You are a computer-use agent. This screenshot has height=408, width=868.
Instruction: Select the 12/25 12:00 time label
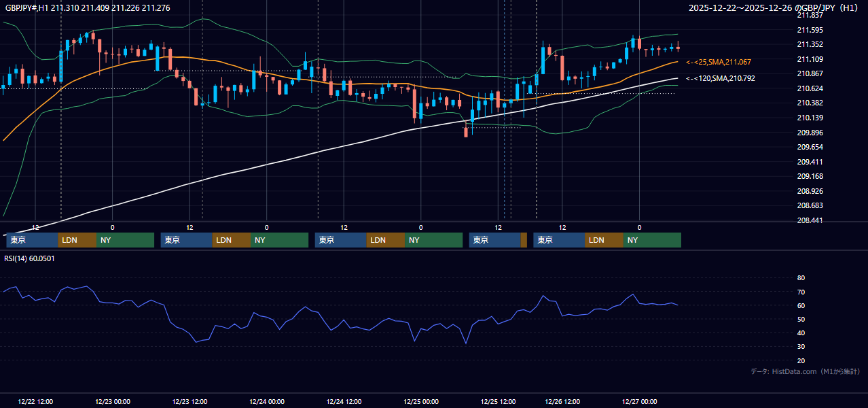498,401
